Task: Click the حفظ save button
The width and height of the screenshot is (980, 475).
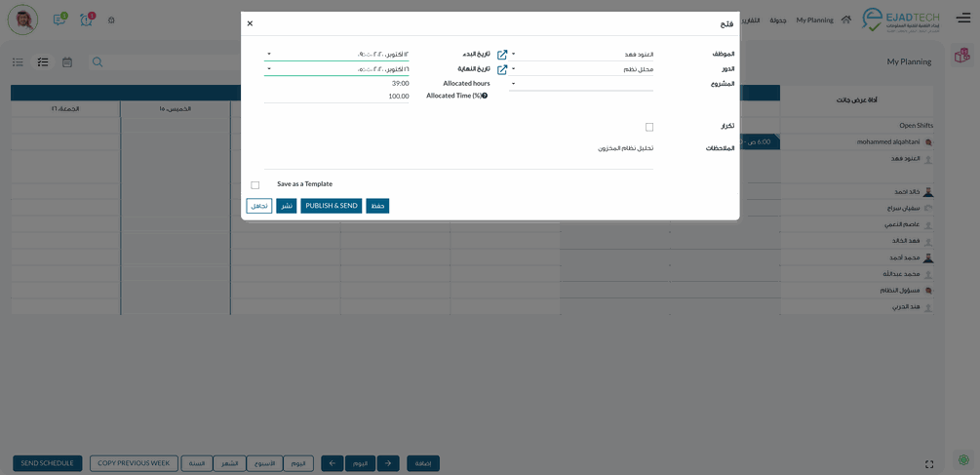Action: [x=377, y=206]
